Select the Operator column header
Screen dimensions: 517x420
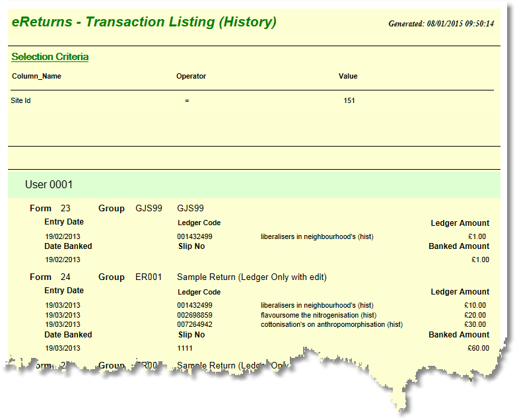tap(191, 77)
